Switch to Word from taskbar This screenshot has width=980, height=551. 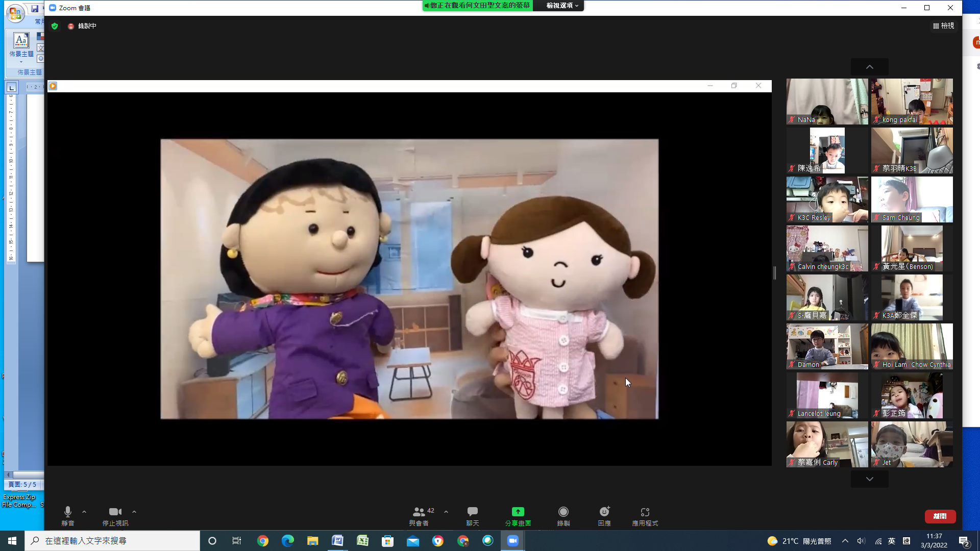pyautogui.click(x=338, y=541)
